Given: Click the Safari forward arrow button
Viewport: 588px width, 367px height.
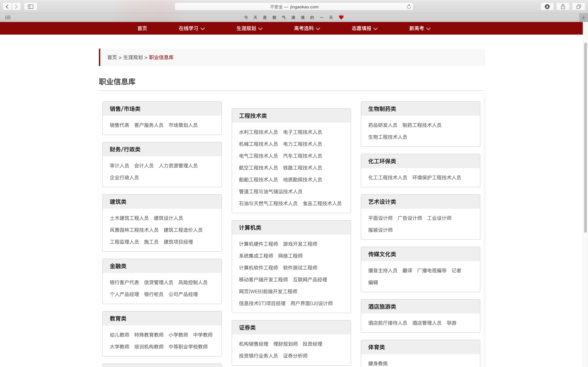Looking at the screenshot, I should 16,7.
